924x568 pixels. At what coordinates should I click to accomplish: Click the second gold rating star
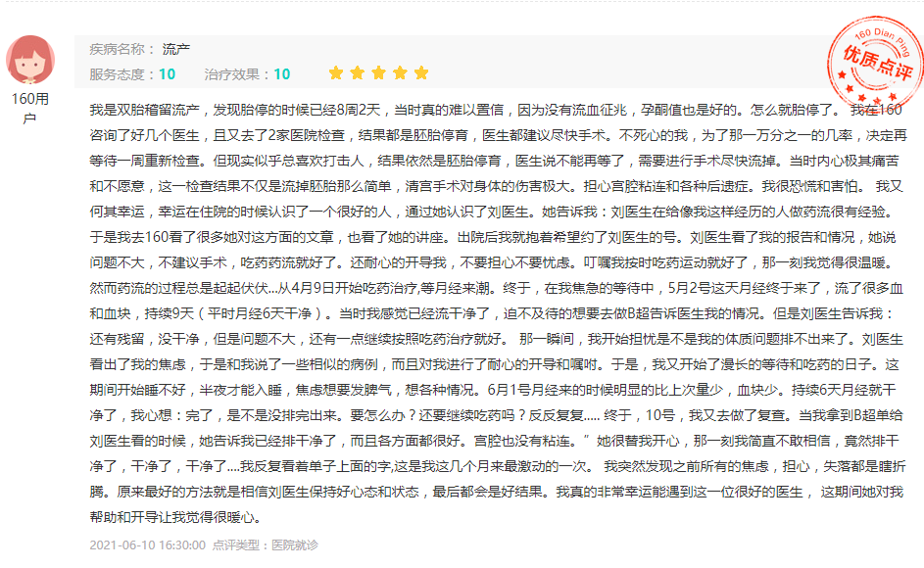(x=357, y=73)
